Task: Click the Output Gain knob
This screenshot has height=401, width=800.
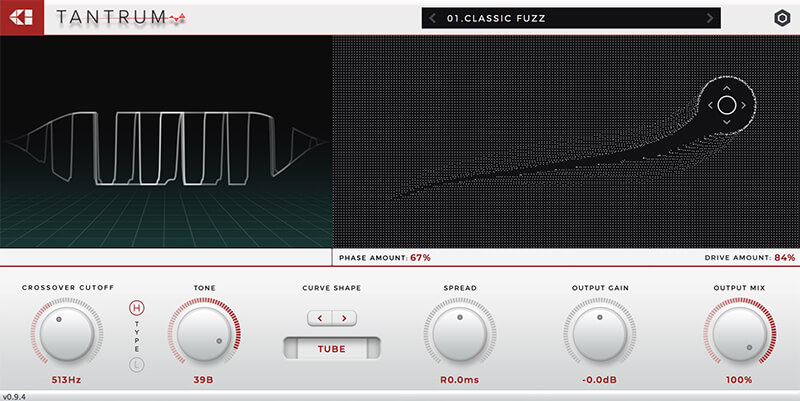Action: click(x=599, y=334)
